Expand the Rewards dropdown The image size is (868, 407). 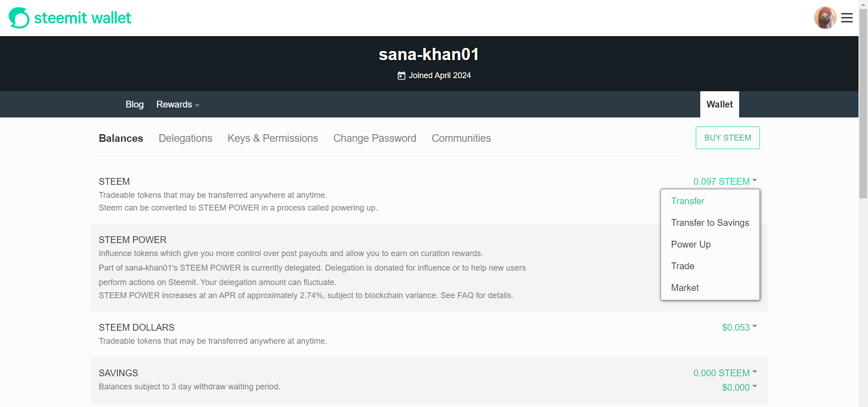point(177,104)
